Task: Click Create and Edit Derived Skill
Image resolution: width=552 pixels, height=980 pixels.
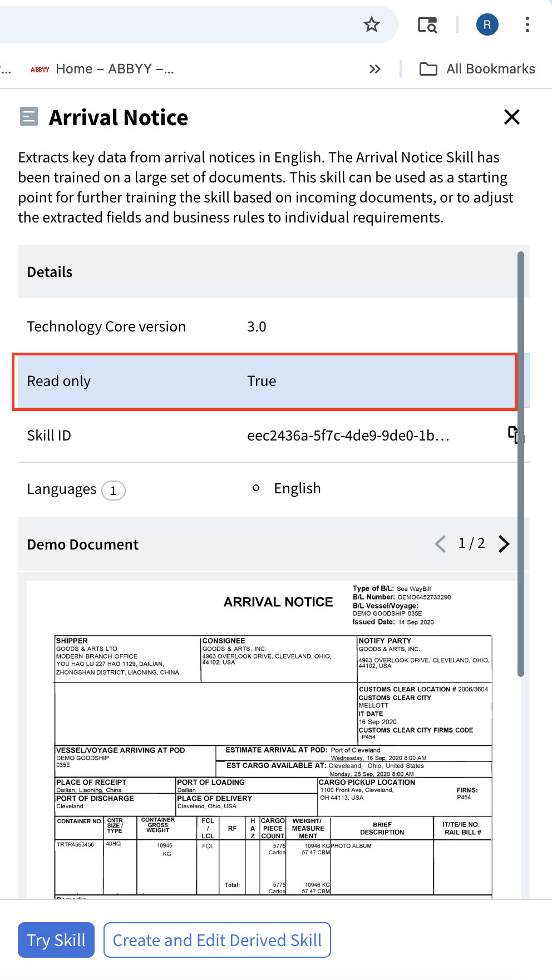Action: coord(217,940)
